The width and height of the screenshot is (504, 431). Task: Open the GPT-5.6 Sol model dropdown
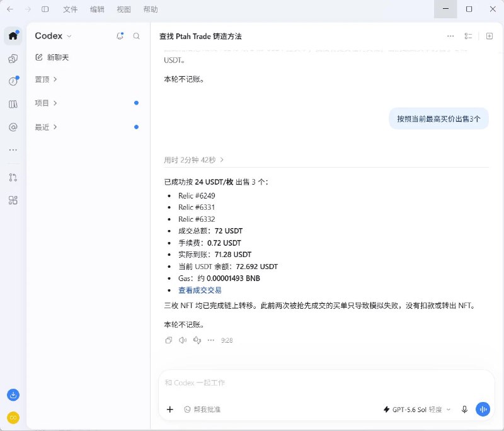coord(417,410)
